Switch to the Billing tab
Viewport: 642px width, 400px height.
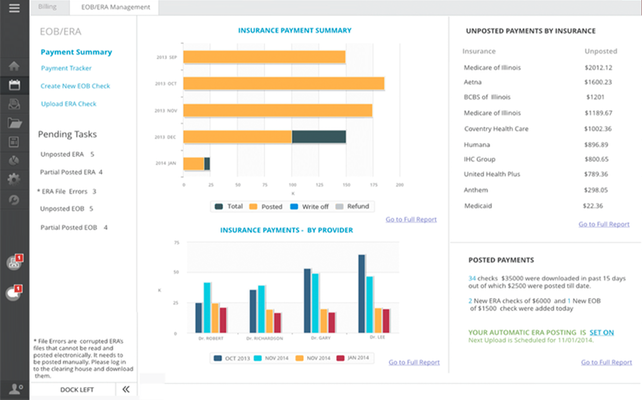47,6
